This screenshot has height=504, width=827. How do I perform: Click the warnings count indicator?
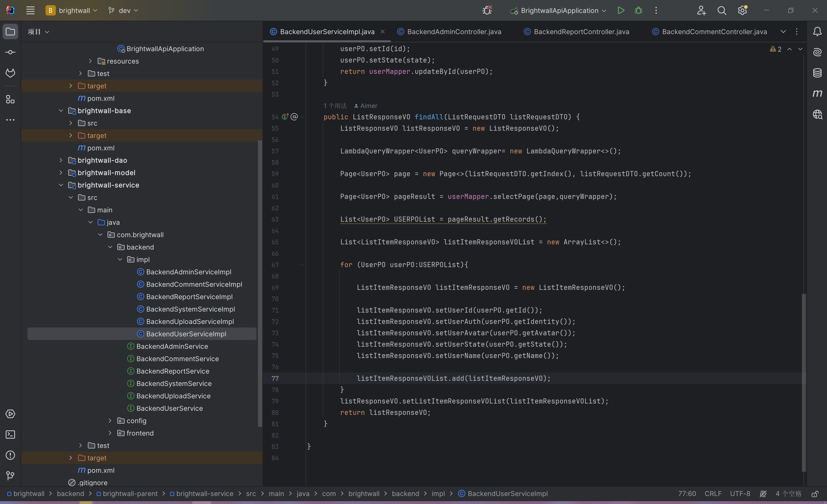click(776, 49)
